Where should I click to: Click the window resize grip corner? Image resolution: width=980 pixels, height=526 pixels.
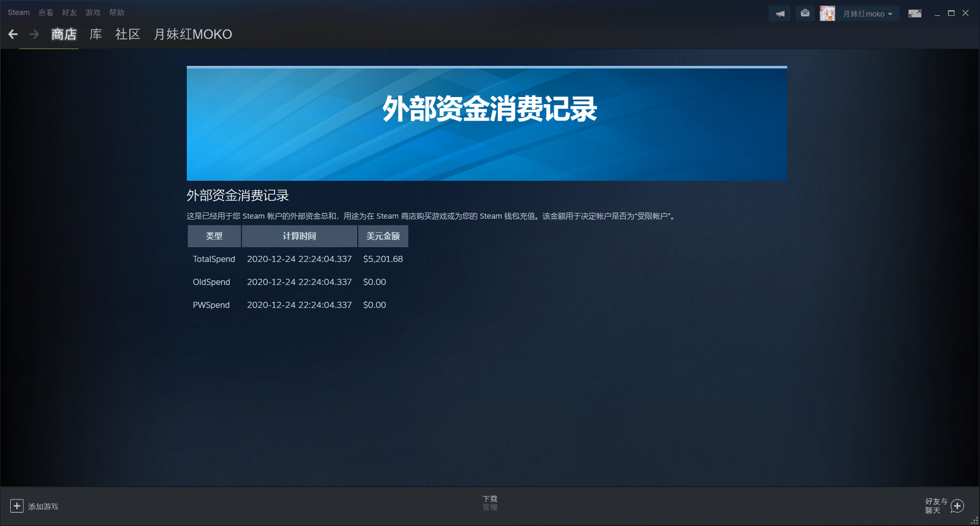(x=974, y=520)
